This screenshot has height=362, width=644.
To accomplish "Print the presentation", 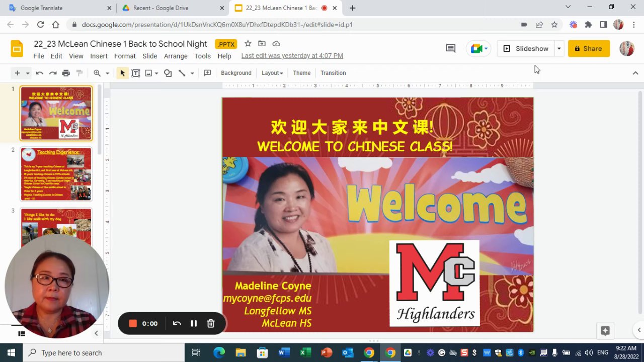I will pos(66,73).
